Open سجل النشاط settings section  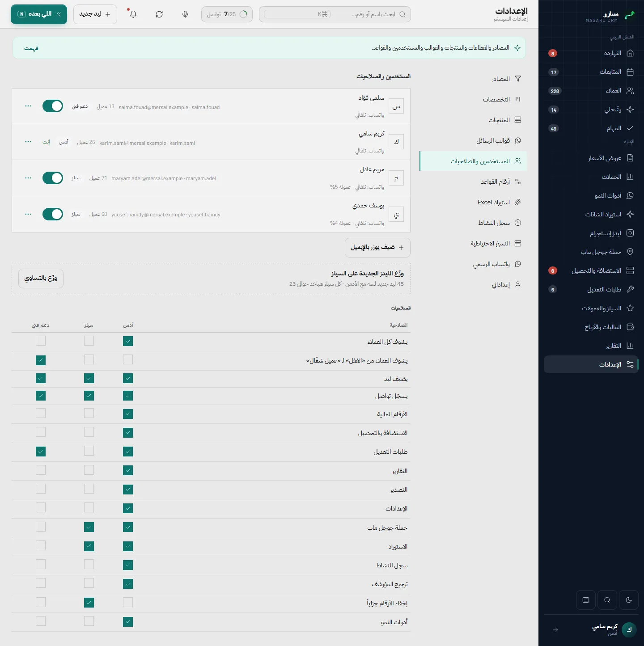click(473, 223)
